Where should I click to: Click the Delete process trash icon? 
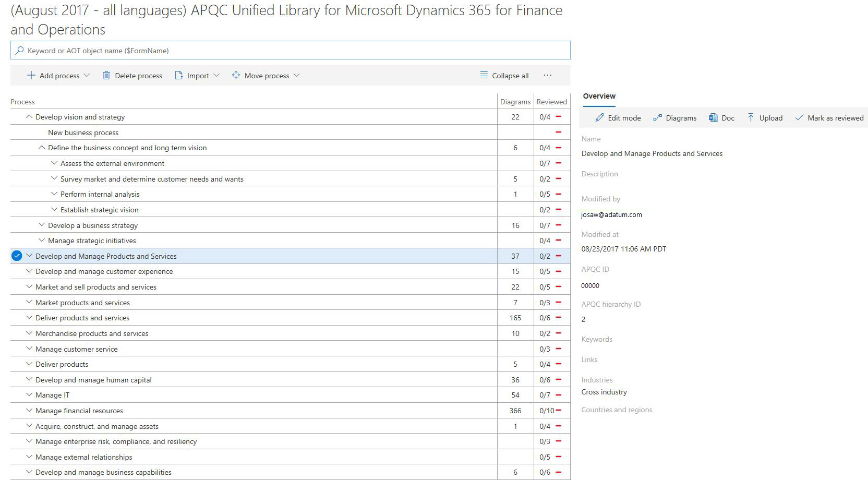coord(106,75)
